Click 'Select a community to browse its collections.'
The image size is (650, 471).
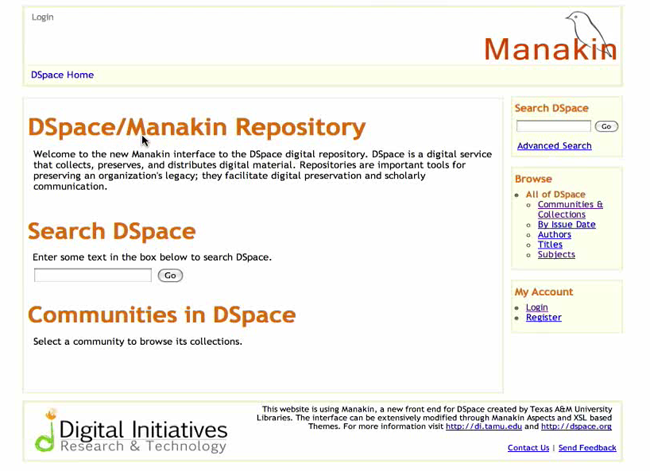pyautogui.click(x=138, y=342)
